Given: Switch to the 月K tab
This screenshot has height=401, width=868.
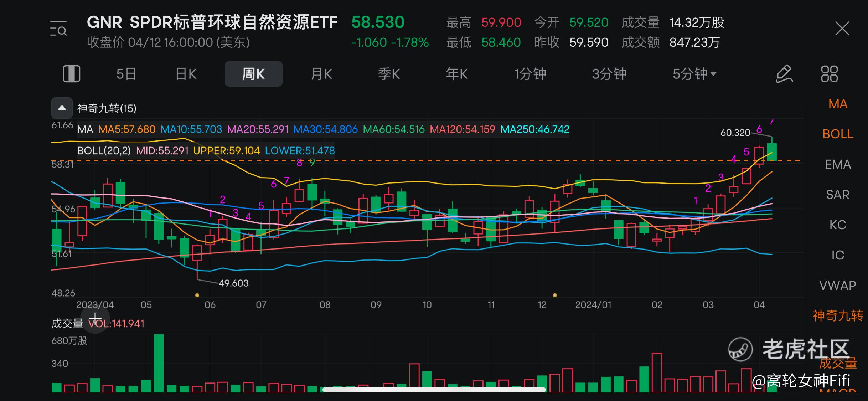Looking at the screenshot, I should coord(321,74).
